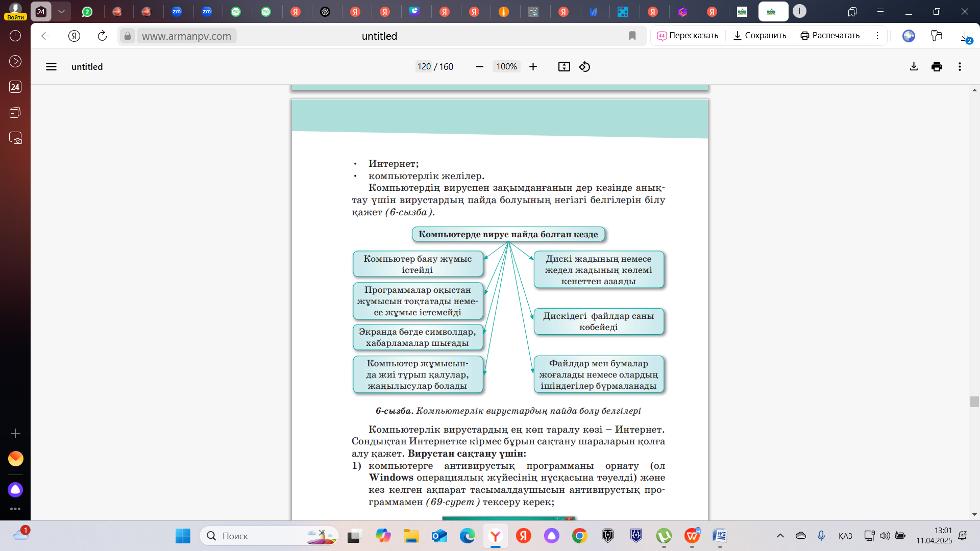Screen dimensions: 980x551
Task: Rotate the PDF document
Action: tap(584, 67)
